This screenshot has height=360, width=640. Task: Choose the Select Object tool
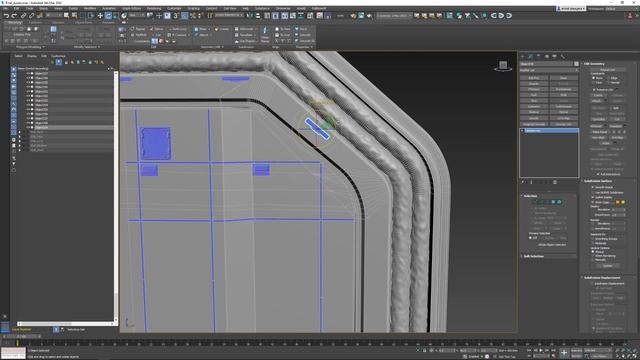click(x=67, y=16)
